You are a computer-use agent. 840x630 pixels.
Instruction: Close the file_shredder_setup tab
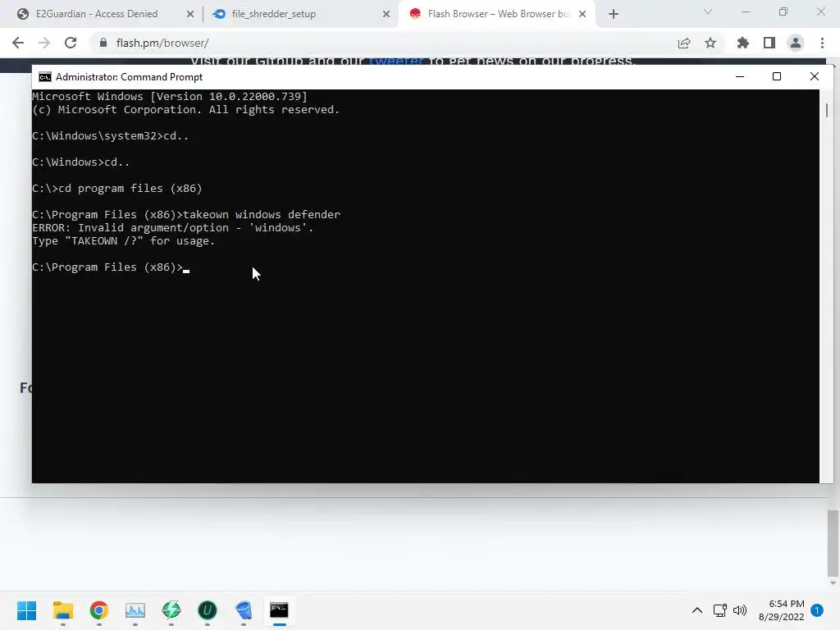click(x=386, y=14)
